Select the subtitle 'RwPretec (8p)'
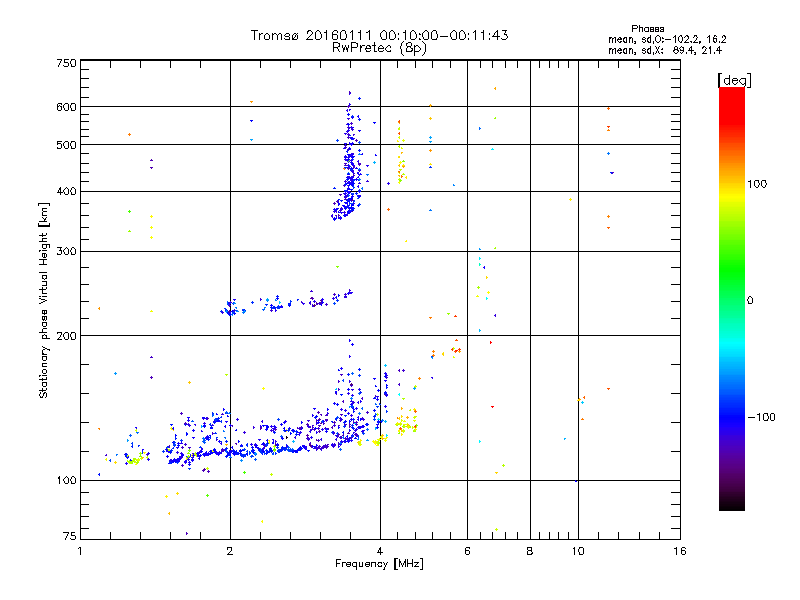800x600 pixels. (379, 48)
